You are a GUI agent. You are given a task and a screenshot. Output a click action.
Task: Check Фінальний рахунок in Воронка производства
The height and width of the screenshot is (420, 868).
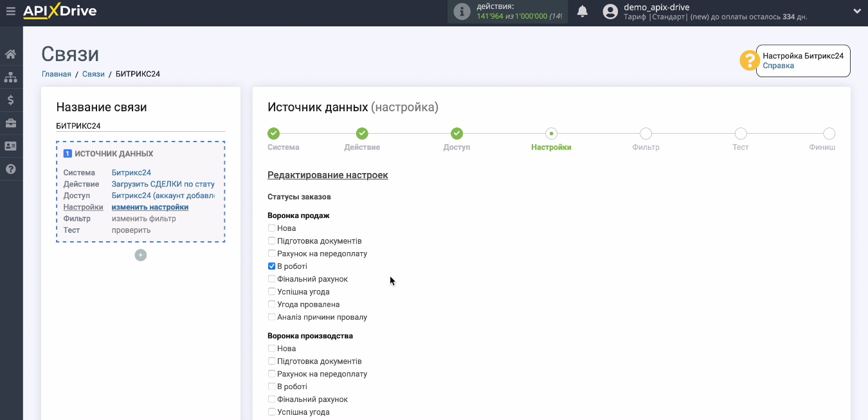pos(272,399)
